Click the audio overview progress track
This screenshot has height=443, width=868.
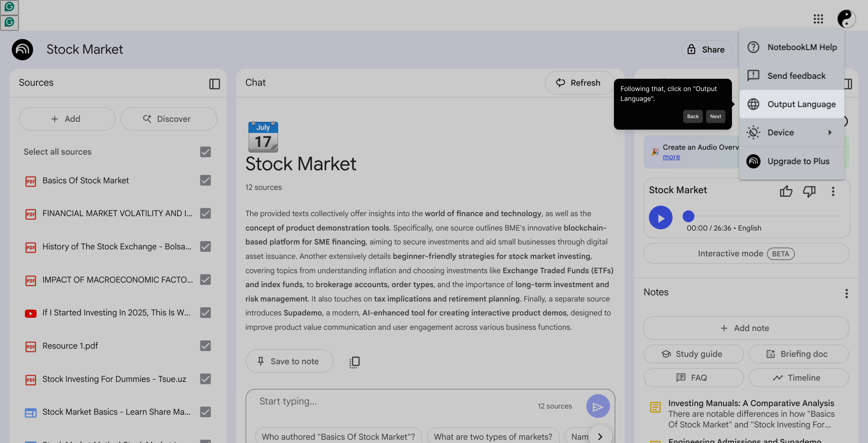pyautogui.click(x=764, y=216)
